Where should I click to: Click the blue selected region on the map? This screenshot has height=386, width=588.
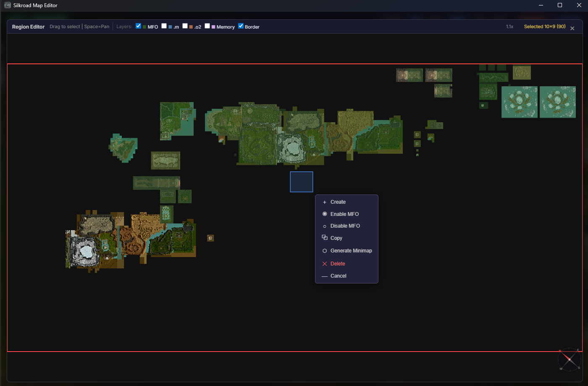(302, 182)
